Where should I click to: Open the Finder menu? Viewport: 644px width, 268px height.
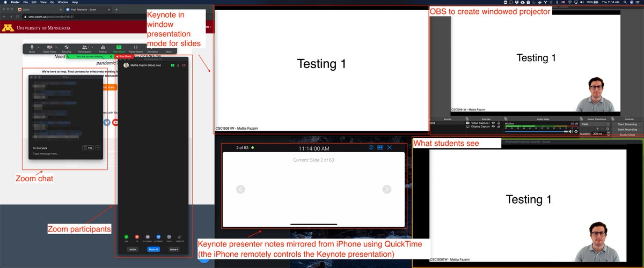[x=16, y=2]
